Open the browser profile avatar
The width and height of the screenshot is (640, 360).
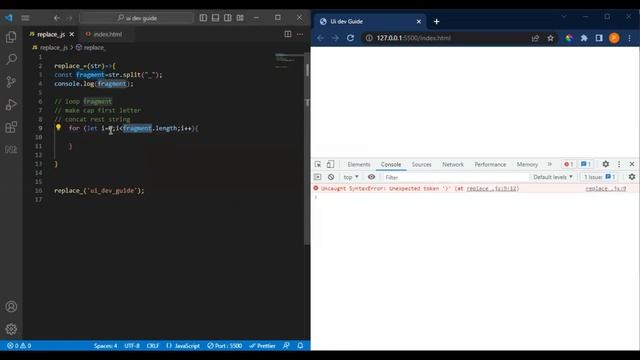pos(614,38)
